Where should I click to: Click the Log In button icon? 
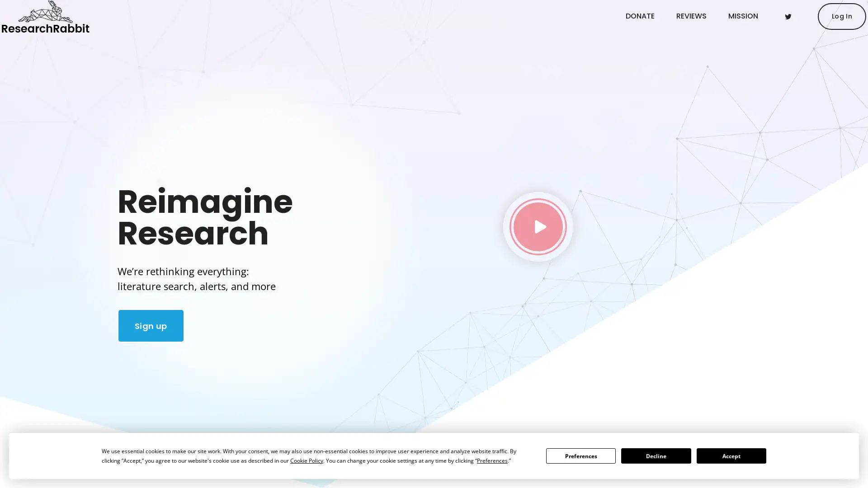(841, 16)
